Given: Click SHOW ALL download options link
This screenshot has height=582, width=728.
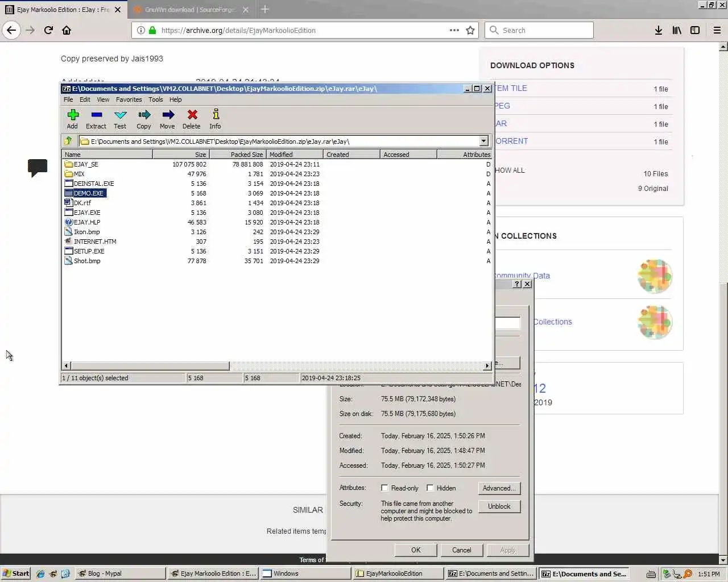Looking at the screenshot, I should (510, 170).
